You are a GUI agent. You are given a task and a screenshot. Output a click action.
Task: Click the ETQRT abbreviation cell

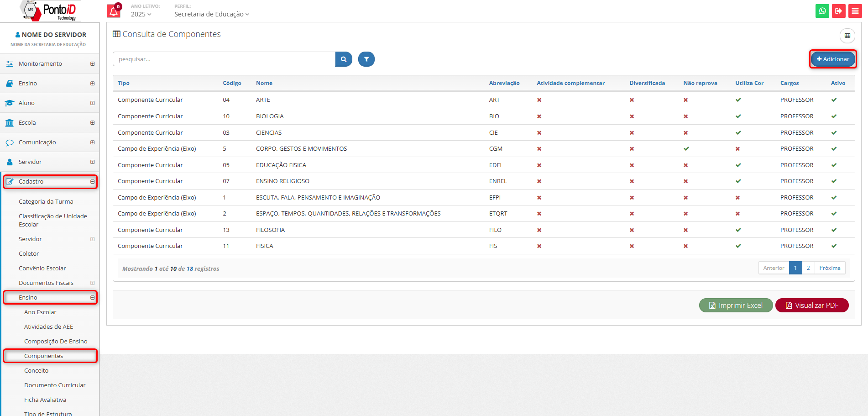pyautogui.click(x=498, y=214)
